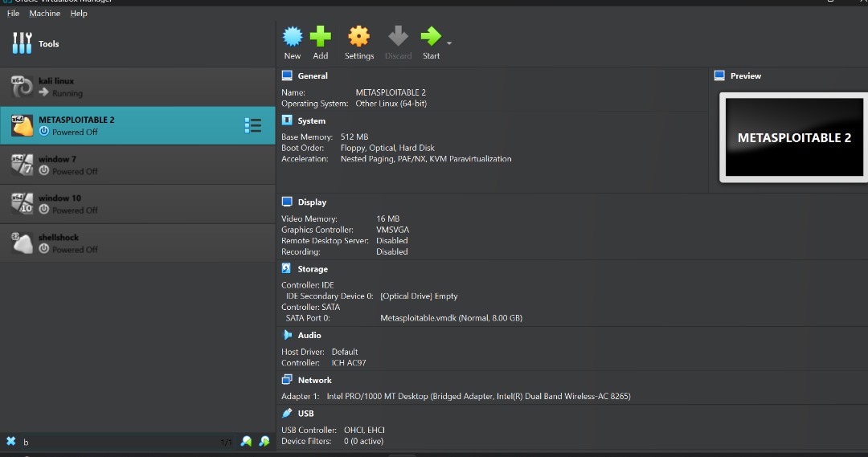868x457 pixels.
Task: Click Device Filters 0 (0 active) value
Action: pyautogui.click(x=364, y=441)
